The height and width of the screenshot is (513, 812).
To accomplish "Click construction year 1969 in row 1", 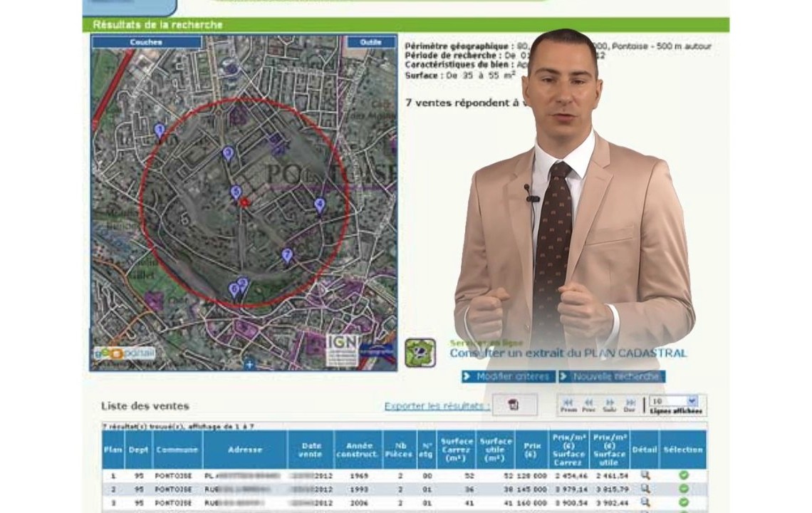I will point(359,476).
